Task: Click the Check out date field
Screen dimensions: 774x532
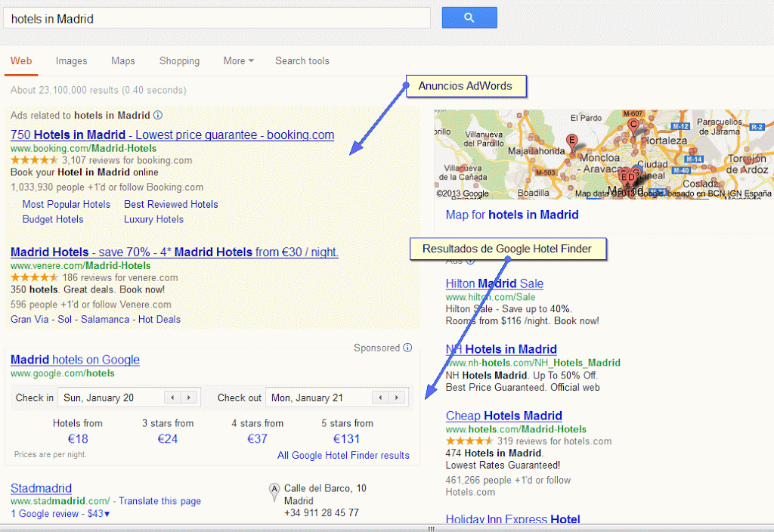Action: [x=337, y=397]
